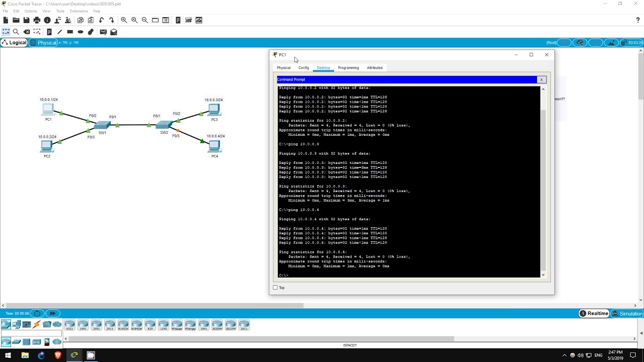Open the Physical tab in PC1
Image resolution: width=644 pixels, height=362 pixels.
click(x=284, y=68)
